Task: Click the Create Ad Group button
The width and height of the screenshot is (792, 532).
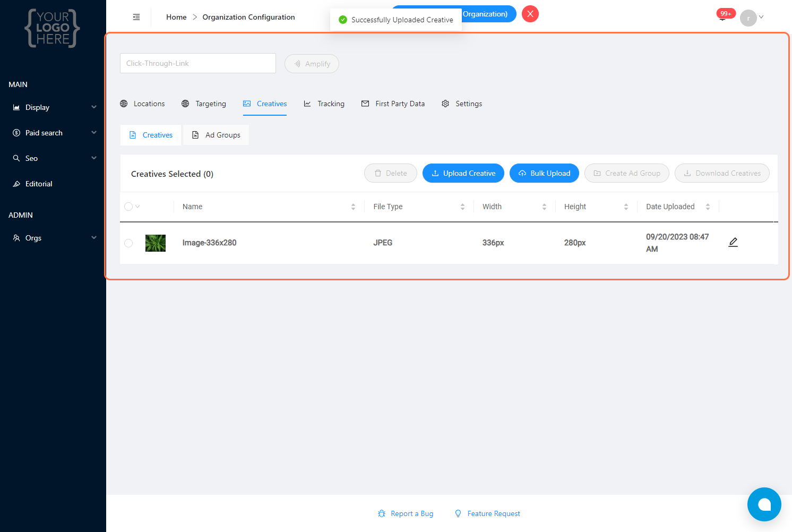Action: click(627, 173)
